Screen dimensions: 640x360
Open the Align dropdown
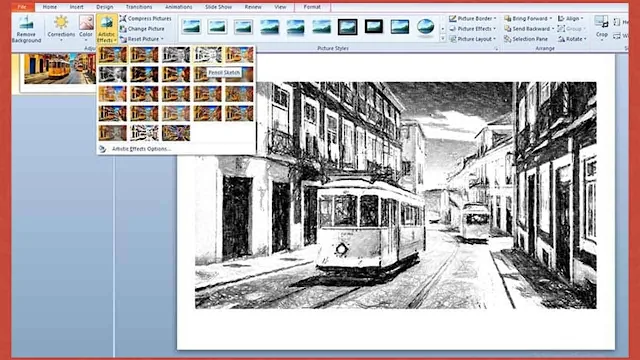click(571, 18)
